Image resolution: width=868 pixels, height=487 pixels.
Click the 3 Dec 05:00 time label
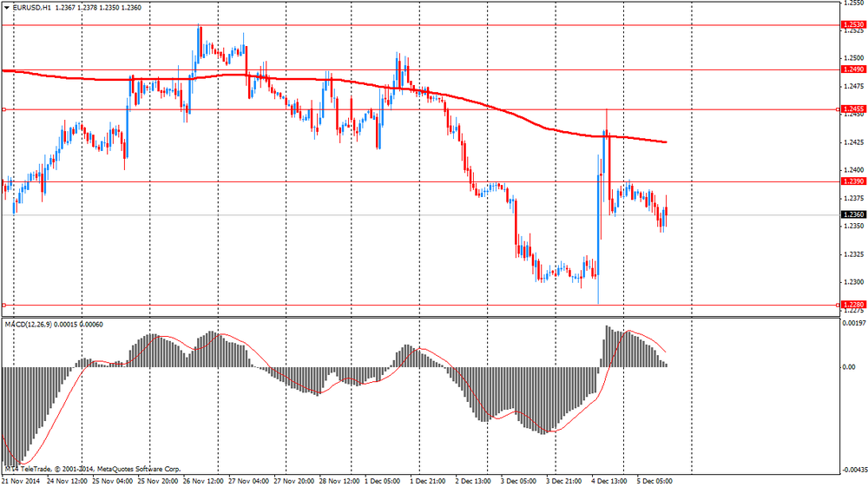(519, 481)
